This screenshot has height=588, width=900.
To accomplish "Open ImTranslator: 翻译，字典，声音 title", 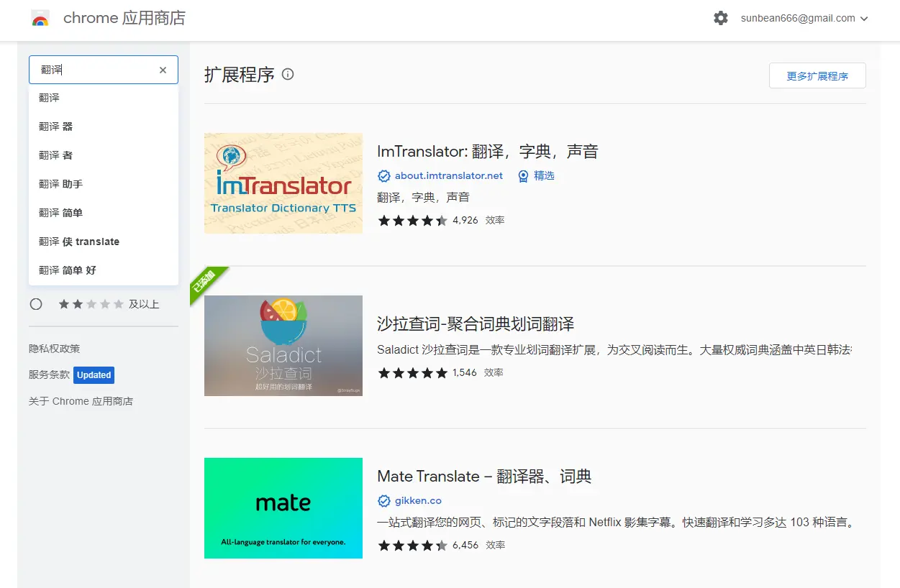I will click(x=488, y=152).
